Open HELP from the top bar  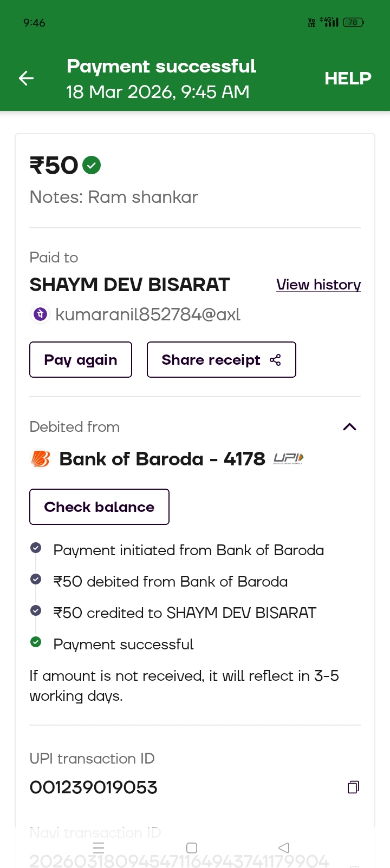tap(348, 78)
